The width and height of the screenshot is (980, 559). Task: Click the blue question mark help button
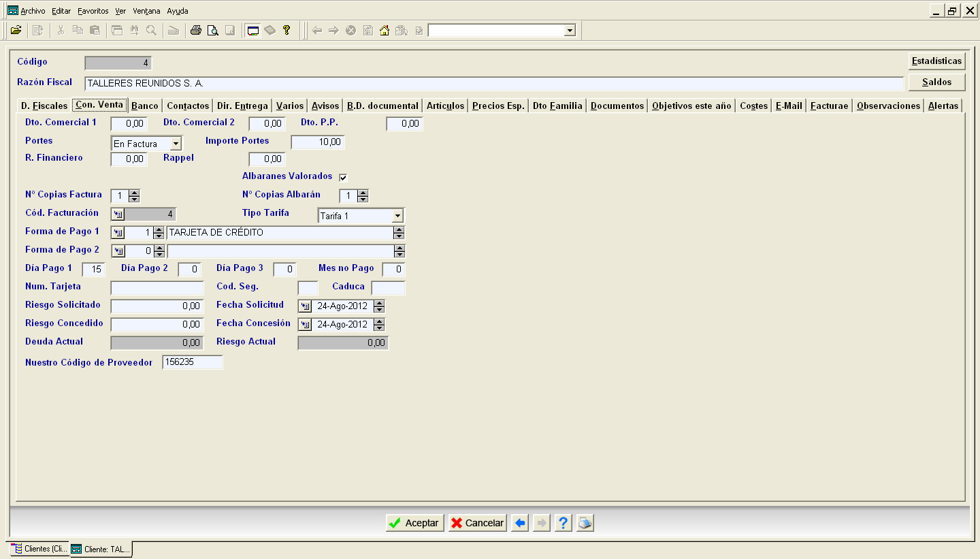click(x=563, y=523)
